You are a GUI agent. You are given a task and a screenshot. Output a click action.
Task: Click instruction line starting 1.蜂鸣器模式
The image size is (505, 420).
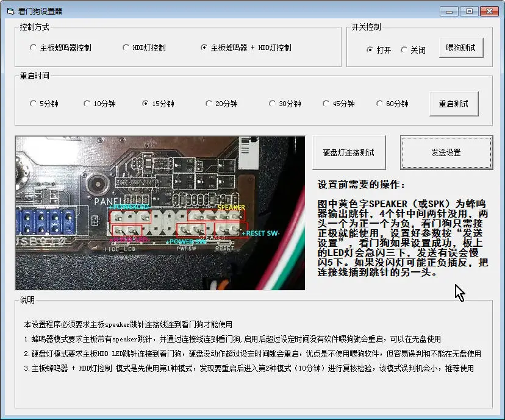tap(232, 339)
